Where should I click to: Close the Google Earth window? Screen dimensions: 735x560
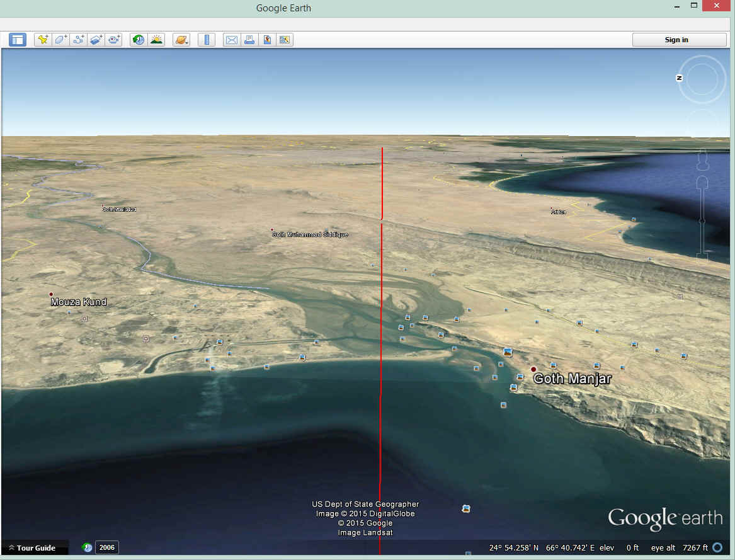coord(716,6)
